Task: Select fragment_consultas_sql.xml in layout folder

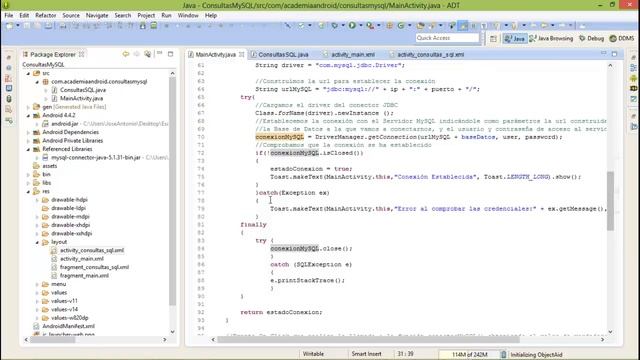Action: (x=94, y=267)
